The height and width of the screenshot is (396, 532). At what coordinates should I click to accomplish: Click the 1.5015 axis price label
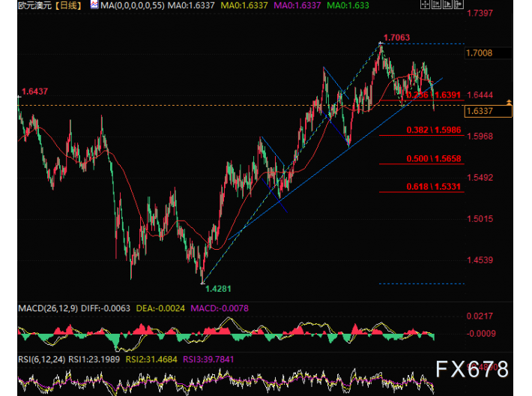click(x=480, y=219)
